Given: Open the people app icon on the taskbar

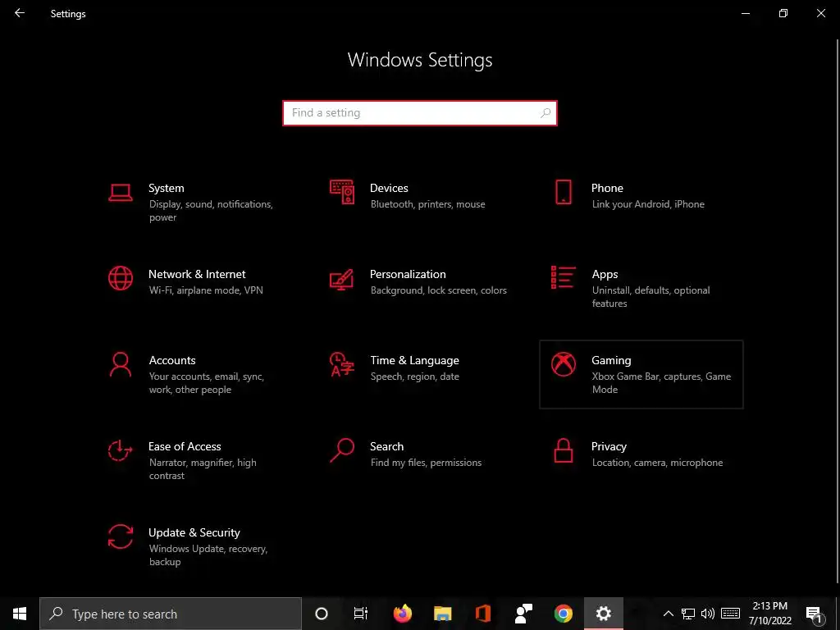Looking at the screenshot, I should click(x=523, y=614).
